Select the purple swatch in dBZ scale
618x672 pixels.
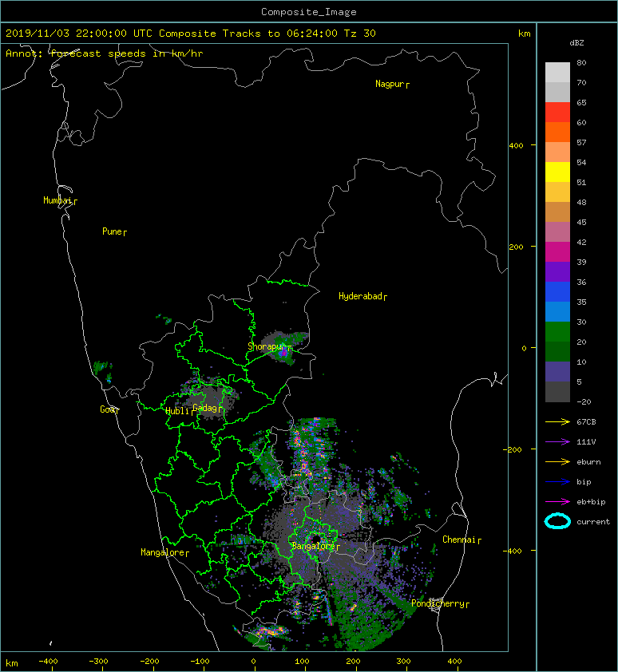click(557, 271)
